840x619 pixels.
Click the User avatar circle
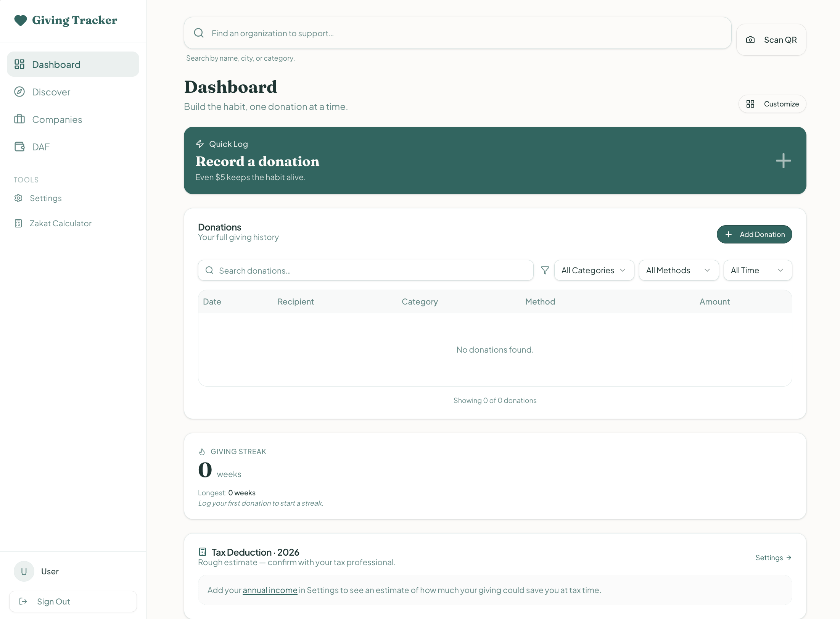click(24, 571)
